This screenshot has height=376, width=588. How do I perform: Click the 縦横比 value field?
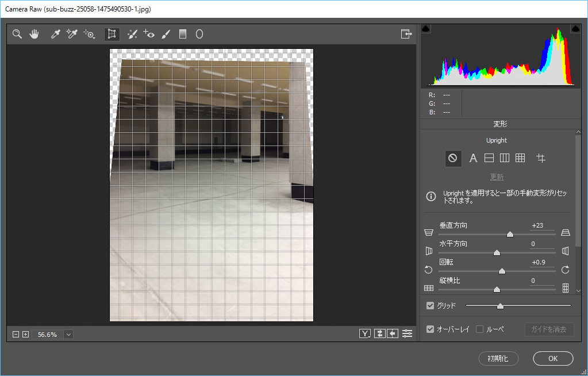pos(542,281)
